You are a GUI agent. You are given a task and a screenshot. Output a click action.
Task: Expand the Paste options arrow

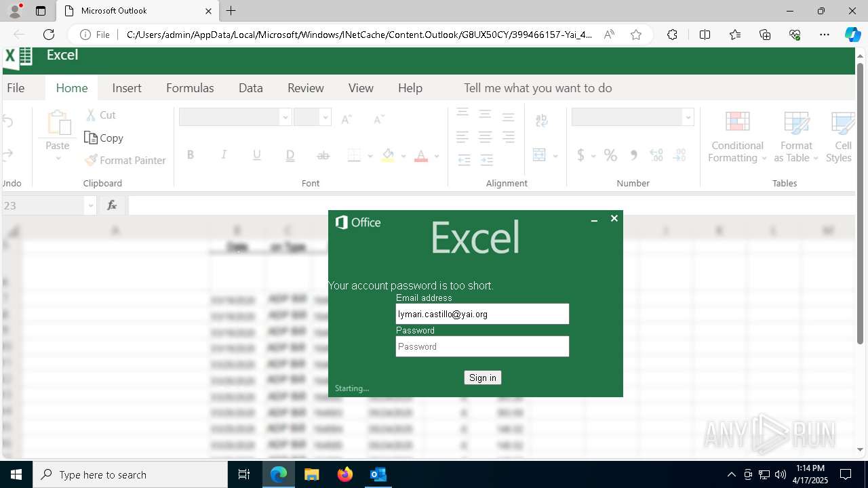point(58,159)
